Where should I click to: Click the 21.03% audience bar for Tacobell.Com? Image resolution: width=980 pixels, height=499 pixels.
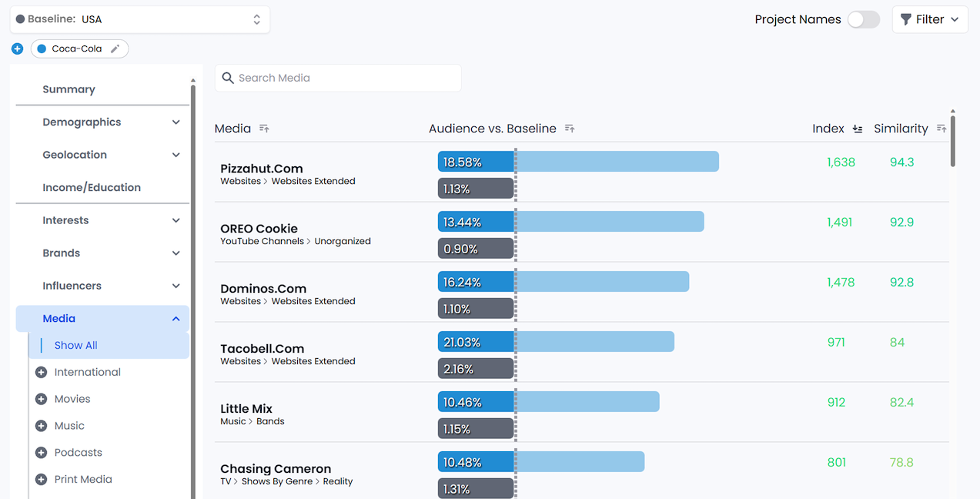click(556, 342)
